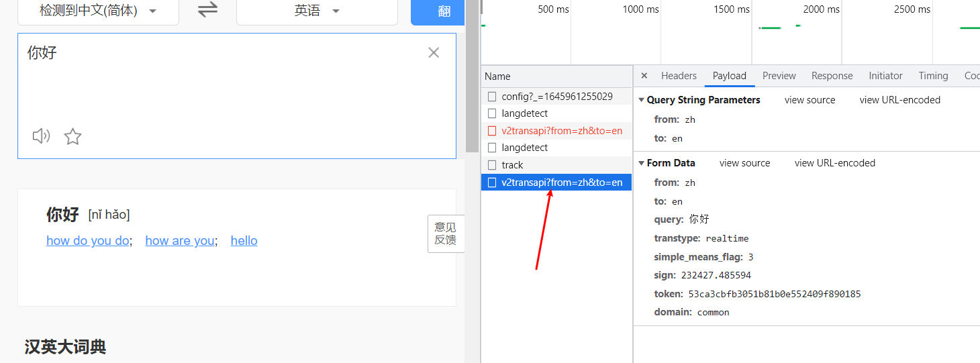This screenshot has width=980, height=363.
Task: Open the 'hello' translation link
Action: tap(244, 240)
